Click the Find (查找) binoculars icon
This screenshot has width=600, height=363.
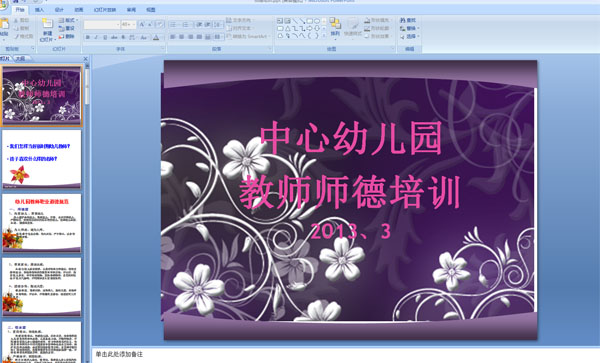(403, 20)
